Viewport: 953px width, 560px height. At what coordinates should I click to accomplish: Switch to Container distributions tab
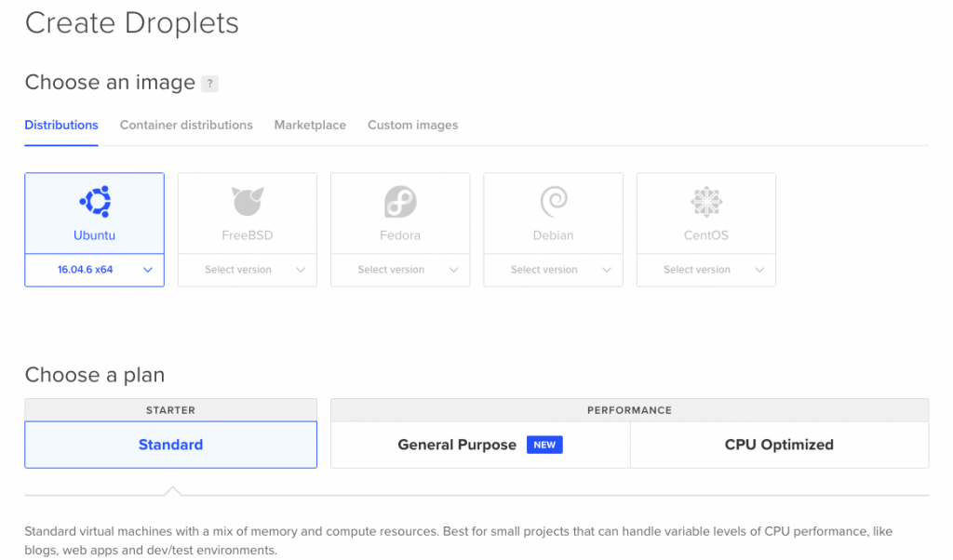pyautogui.click(x=186, y=126)
